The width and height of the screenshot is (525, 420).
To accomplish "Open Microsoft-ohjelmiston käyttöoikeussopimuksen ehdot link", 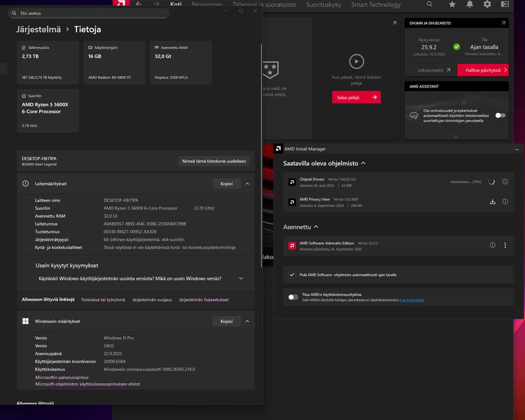I will [x=87, y=384].
